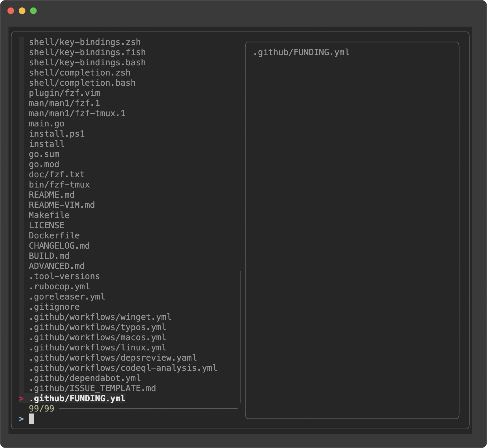Select the LICENSE file entry
Image resolution: width=487 pixels, height=448 pixels.
(x=46, y=225)
